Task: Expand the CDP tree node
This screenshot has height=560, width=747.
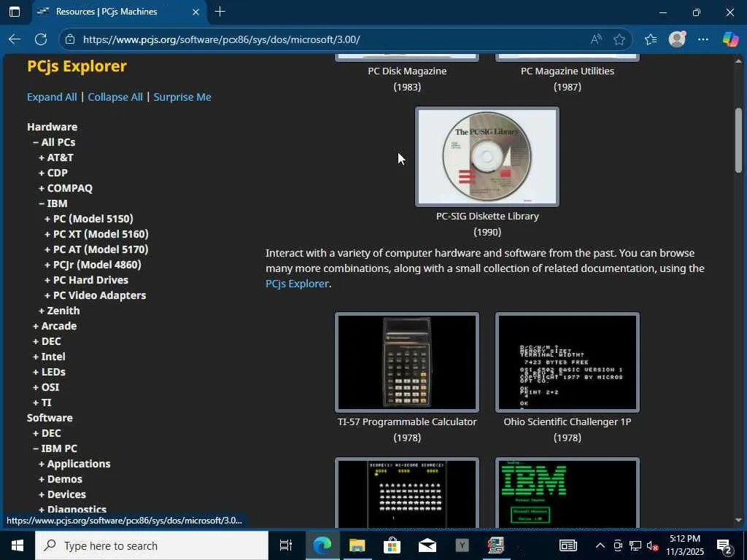Action: click(53, 172)
